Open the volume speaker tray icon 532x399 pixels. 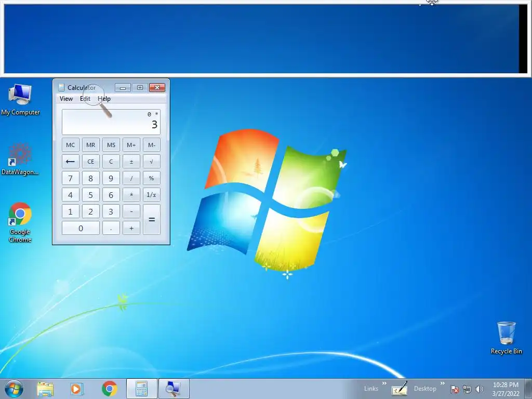[x=480, y=389]
